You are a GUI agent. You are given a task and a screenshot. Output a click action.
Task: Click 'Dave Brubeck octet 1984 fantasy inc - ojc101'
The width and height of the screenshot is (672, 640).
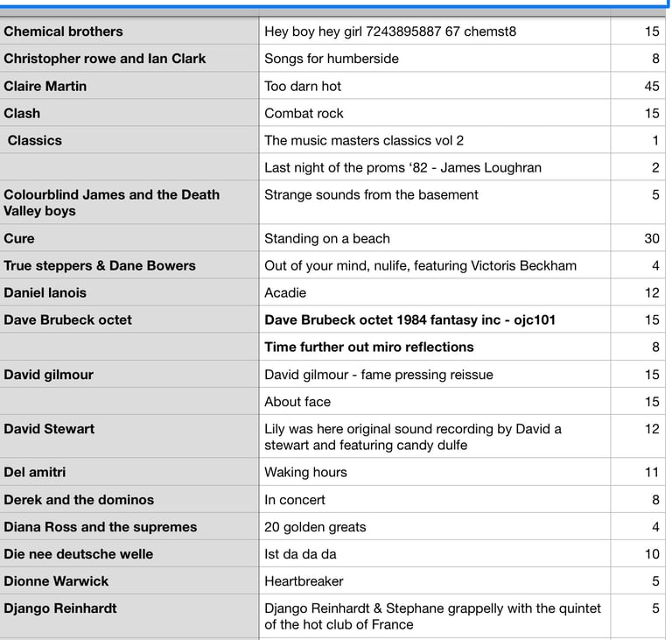point(435,320)
